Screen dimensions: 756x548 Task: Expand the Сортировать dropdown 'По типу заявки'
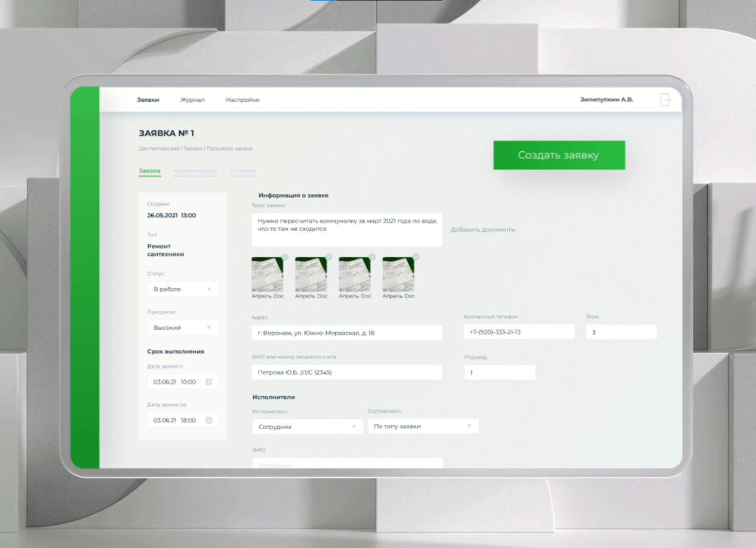(423, 426)
